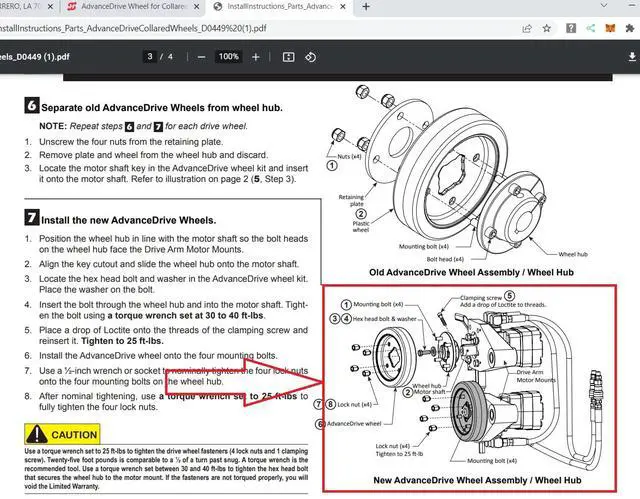Rotate the PDF counterclockwise
Viewport: 640px width, 499px height.
tap(310, 57)
